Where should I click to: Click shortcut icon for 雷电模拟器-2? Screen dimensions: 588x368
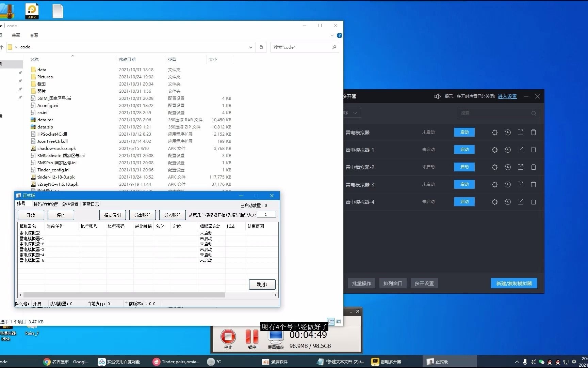(x=521, y=167)
